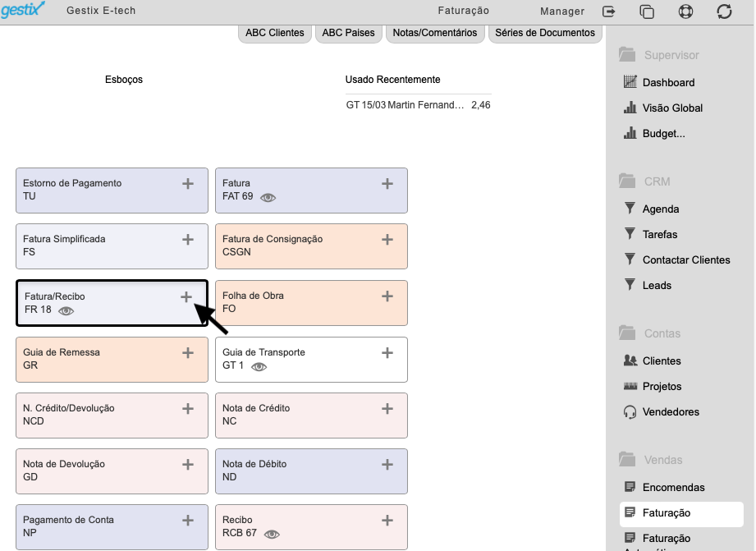Add a new Fatura FAT document
756x551 pixels.
[387, 184]
